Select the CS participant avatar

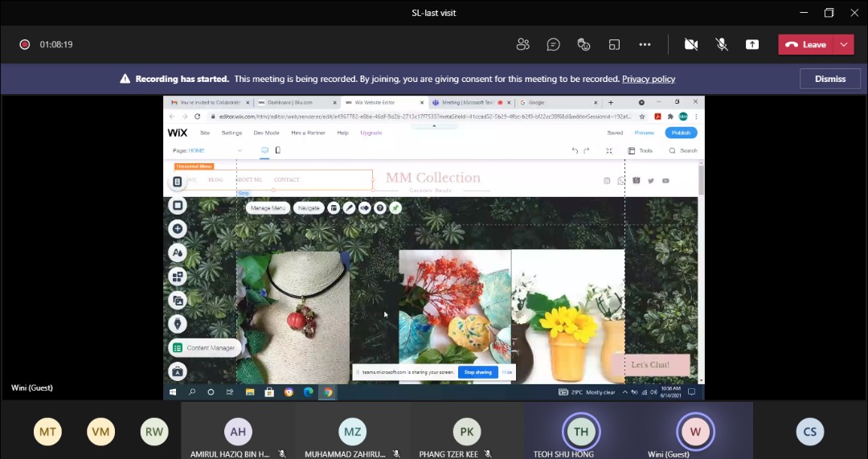point(810,432)
